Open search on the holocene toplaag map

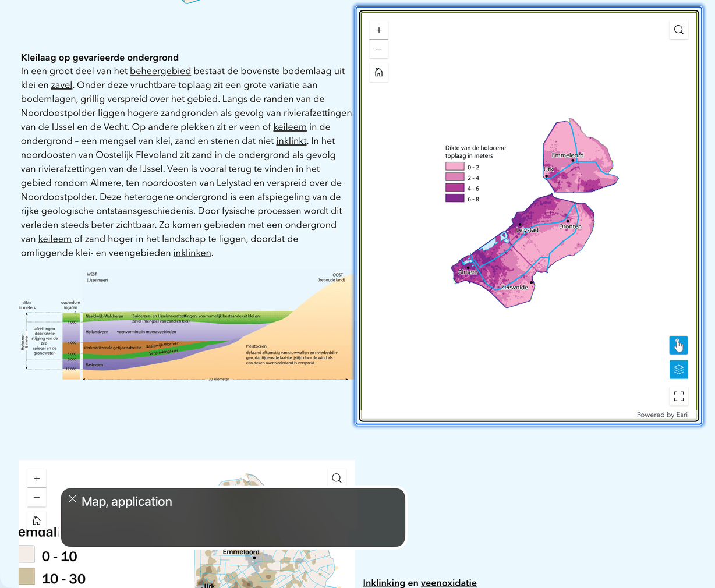coord(678,30)
